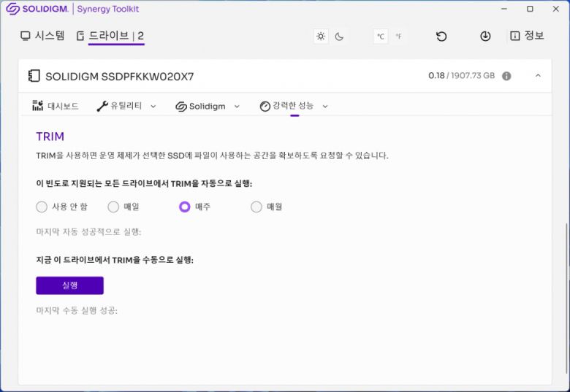
Task: Click the drive icon beside SOLIDIGM SSDPFKKW020X7
Action: pyautogui.click(x=34, y=76)
